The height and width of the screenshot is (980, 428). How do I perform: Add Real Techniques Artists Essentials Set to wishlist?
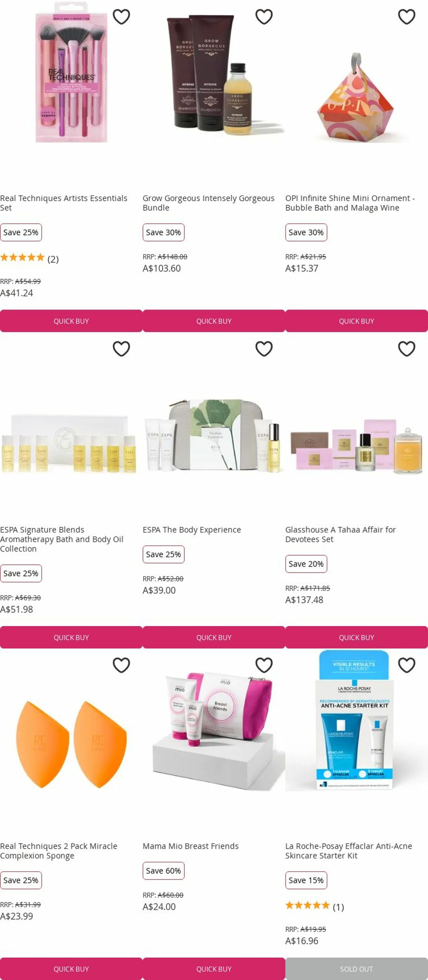click(x=121, y=17)
